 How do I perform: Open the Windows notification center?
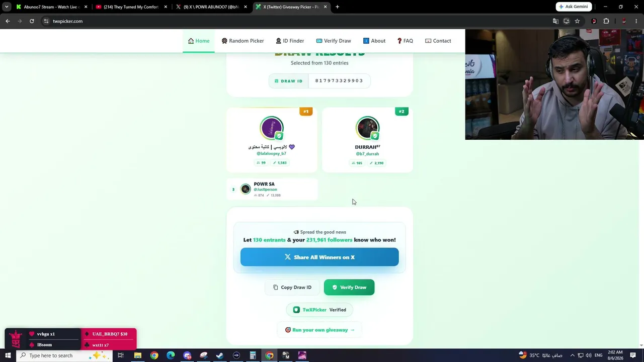click(633, 355)
